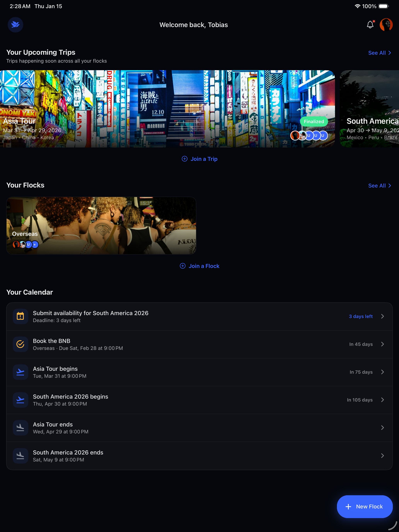Open notifications bell

click(370, 25)
